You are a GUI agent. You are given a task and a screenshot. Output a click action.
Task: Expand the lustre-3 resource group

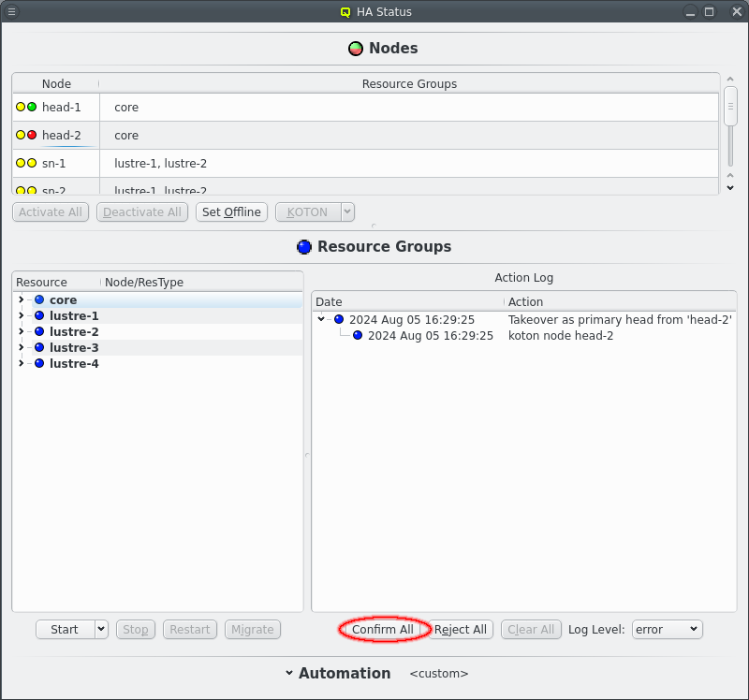pyautogui.click(x=21, y=347)
